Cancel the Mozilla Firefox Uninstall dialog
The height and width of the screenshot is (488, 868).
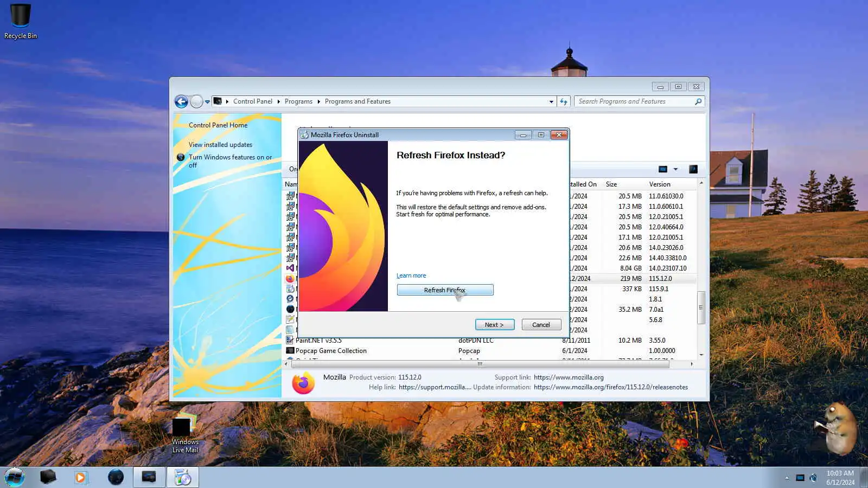pos(541,325)
